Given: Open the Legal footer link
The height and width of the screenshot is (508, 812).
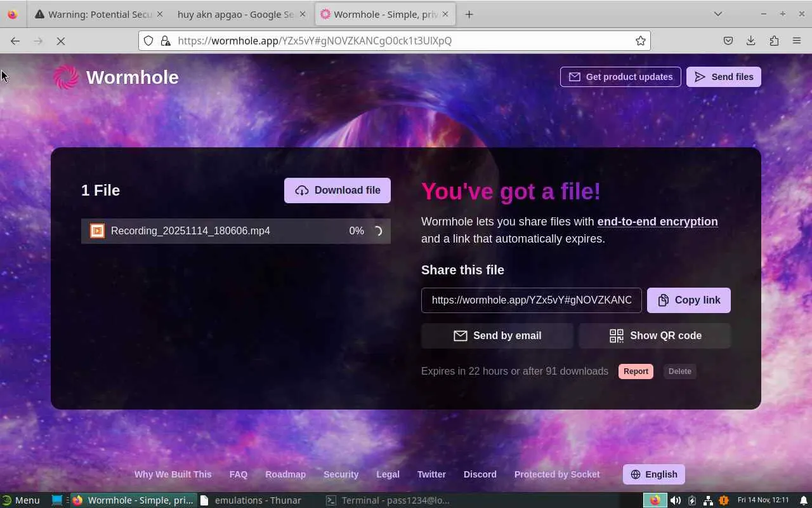Looking at the screenshot, I should (x=388, y=474).
